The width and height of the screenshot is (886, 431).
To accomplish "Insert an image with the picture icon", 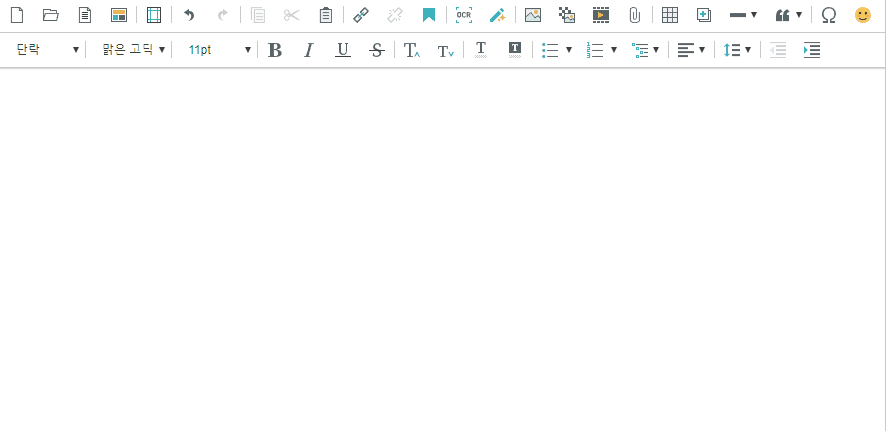I will pos(533,15).
